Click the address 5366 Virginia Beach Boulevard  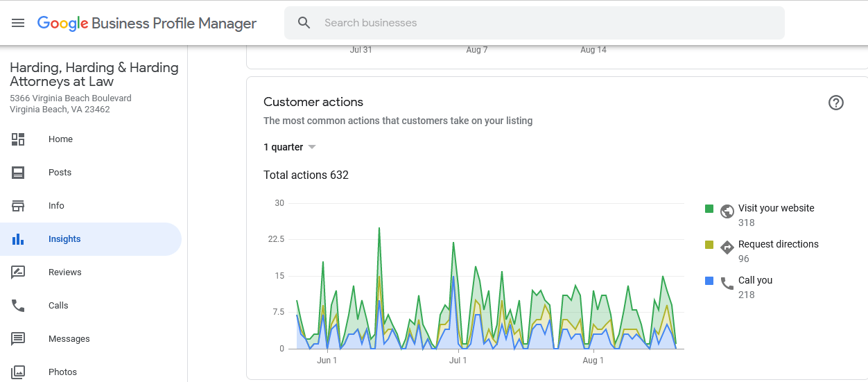point(71,98)
